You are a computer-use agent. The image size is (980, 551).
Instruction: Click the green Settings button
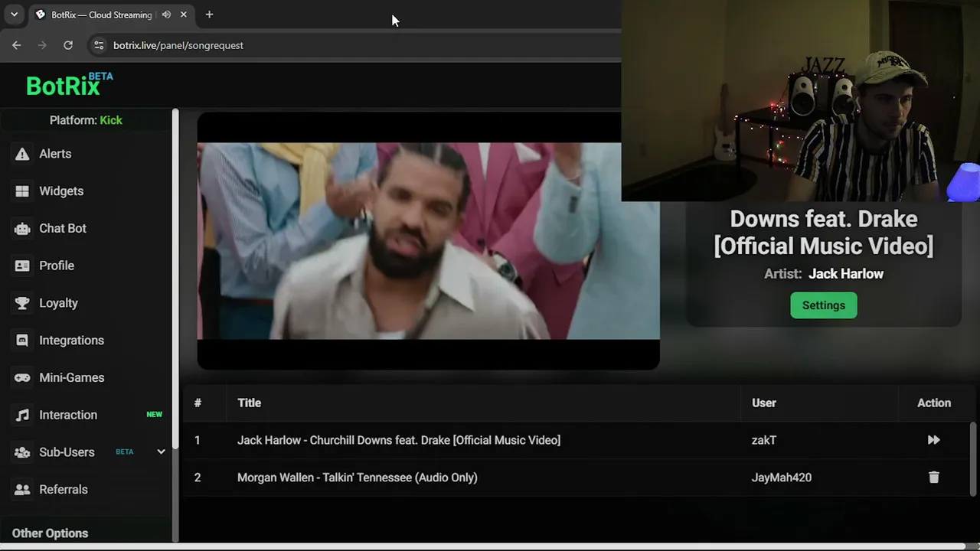[x=824, y=305]
